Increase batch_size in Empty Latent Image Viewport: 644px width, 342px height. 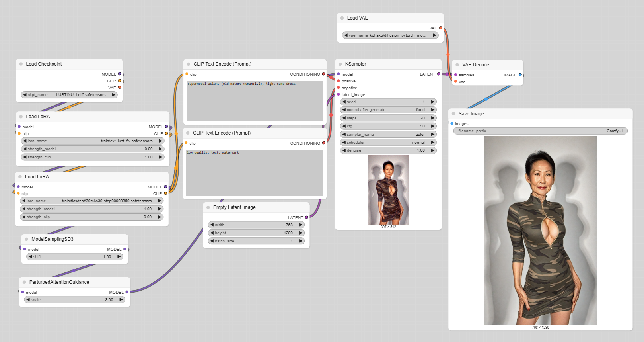[301, 241]
